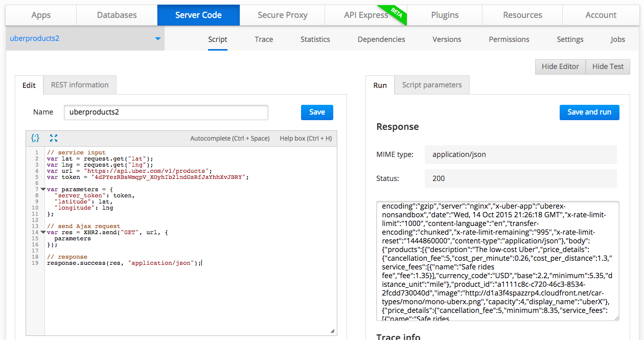View the Dependencies section

click(x=381, y=39)
